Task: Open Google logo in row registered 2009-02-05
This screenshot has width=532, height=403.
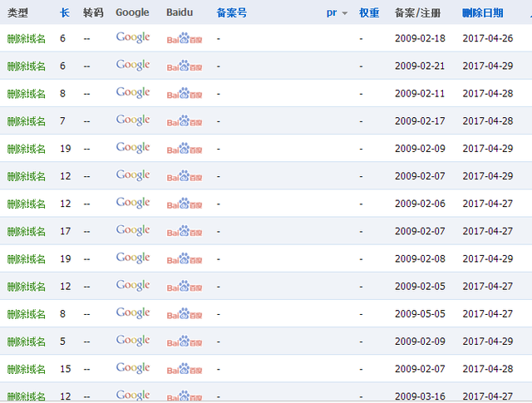Action: pos(133,285)
